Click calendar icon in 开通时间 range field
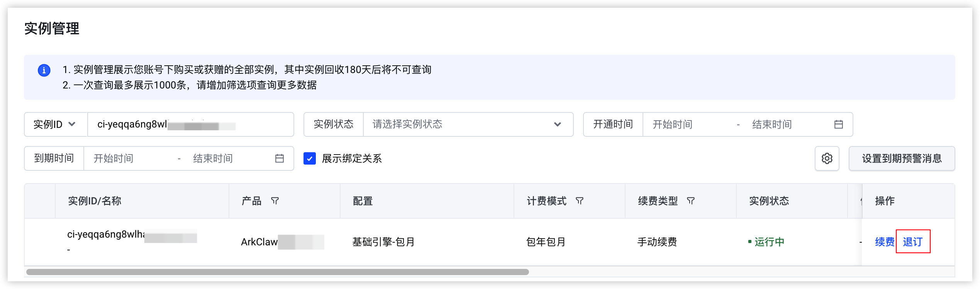Screen dimensions: 980x289 click(x=838, y=124)
